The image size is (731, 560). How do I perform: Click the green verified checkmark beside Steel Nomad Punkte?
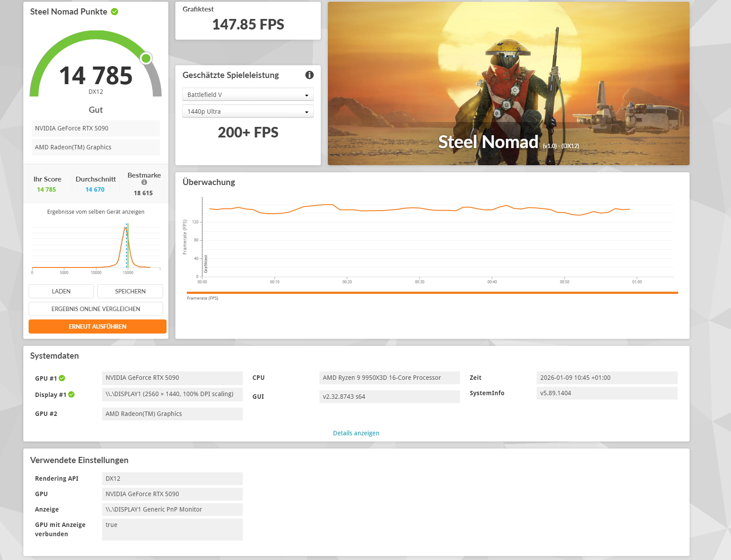(115, 11)
